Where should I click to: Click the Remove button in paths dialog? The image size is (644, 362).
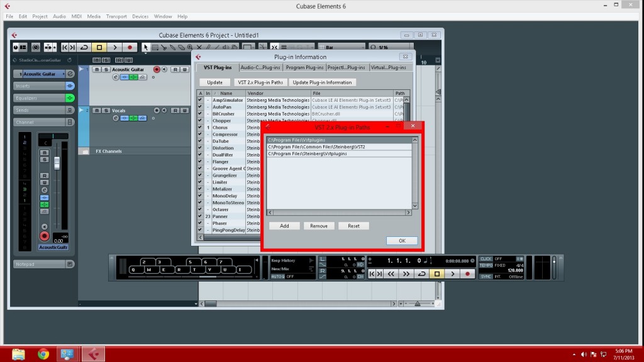click(319, 226)
